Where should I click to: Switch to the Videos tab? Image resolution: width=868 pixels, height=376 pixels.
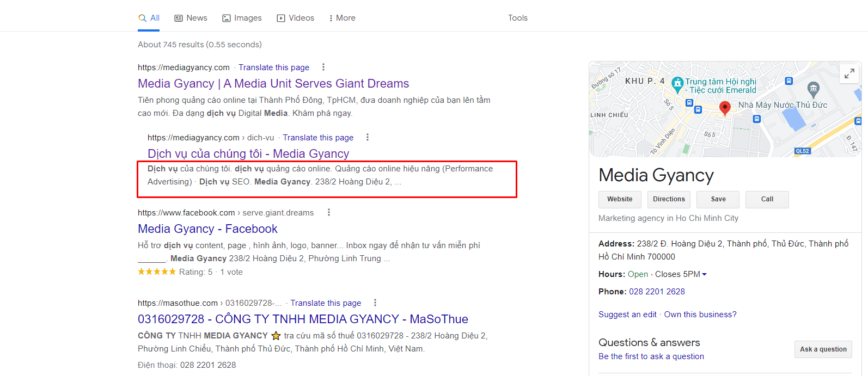(296, 18)
